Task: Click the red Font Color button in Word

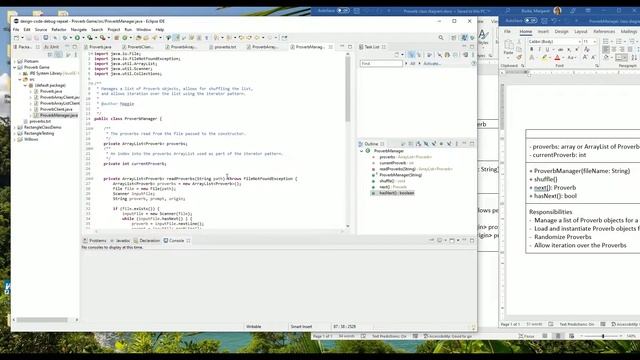Action: tap(557, 58)
